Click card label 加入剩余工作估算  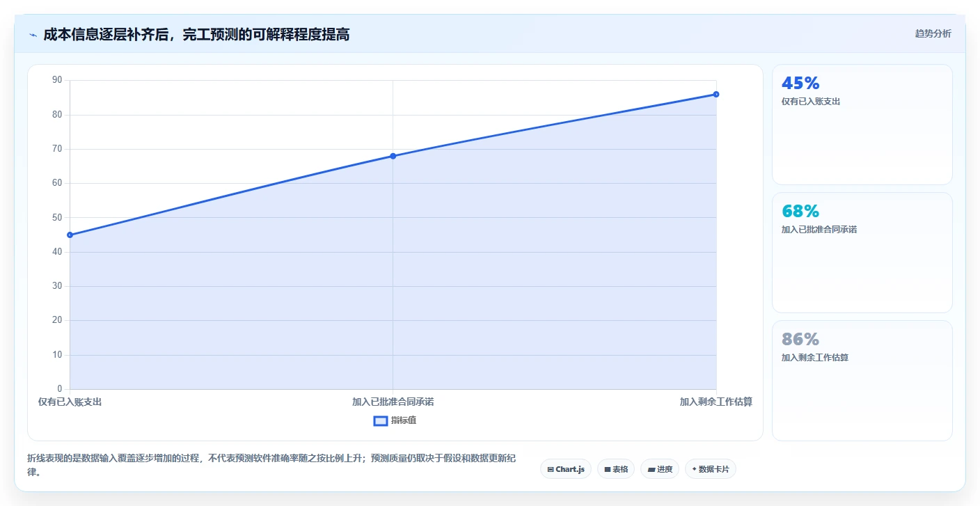coord(815,358)
